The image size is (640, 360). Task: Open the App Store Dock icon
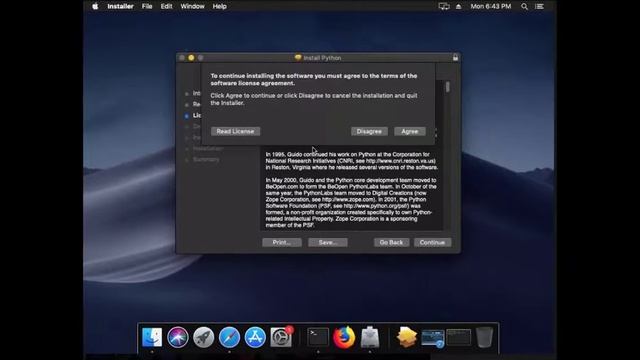[255, 337]
